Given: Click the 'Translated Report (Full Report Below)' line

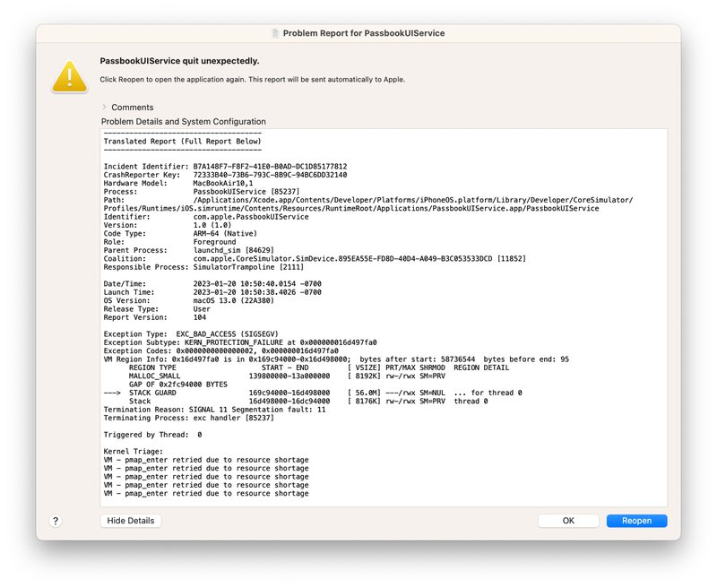Looking at the screenshot, I should (x=183, y=142).
